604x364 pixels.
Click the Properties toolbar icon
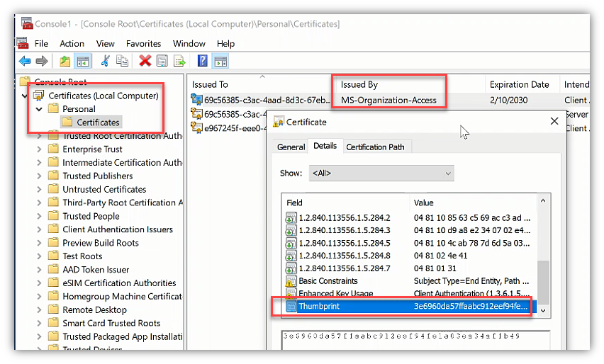click(x=162, y=61)
